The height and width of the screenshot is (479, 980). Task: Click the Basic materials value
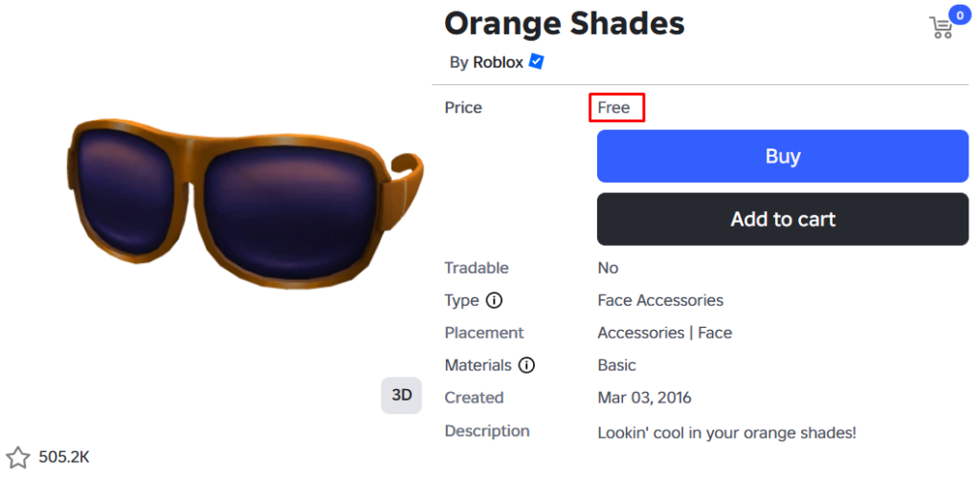(616, 365)
